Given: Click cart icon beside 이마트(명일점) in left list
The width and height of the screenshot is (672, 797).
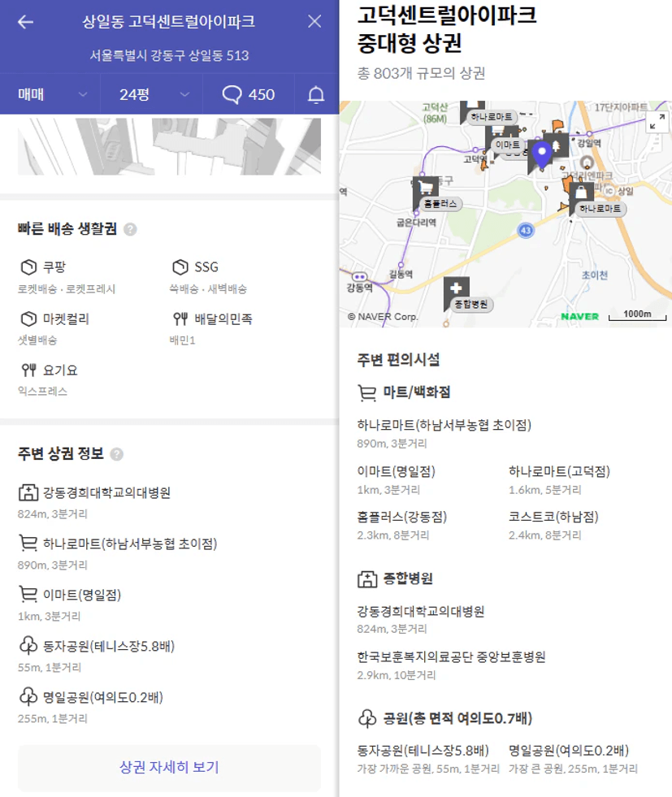Looking at the screenshot, I should click(x=28, y=594).
